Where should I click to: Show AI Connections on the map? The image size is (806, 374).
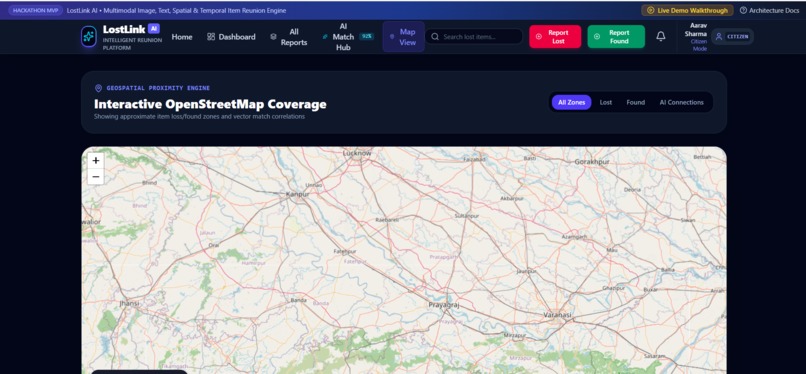[682, 102]
